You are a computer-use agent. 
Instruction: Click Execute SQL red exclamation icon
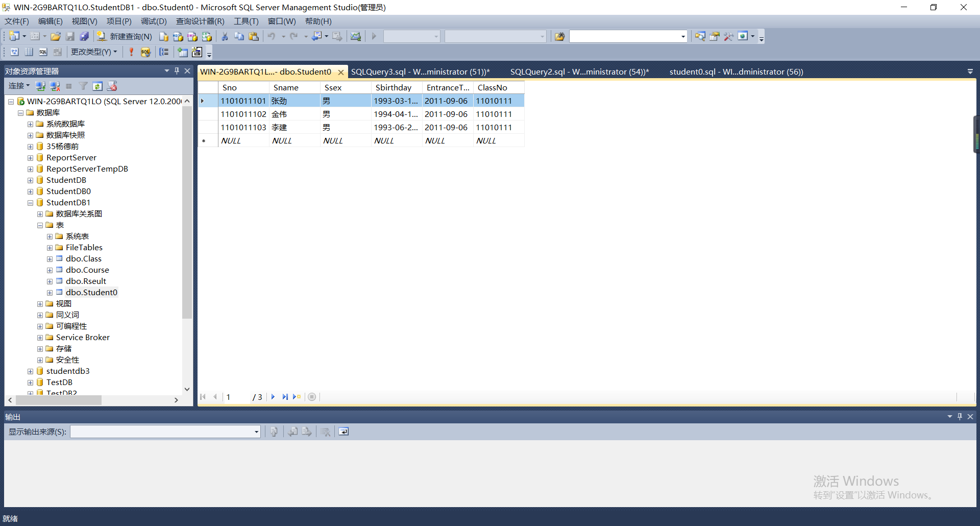[x=131, y=52]
